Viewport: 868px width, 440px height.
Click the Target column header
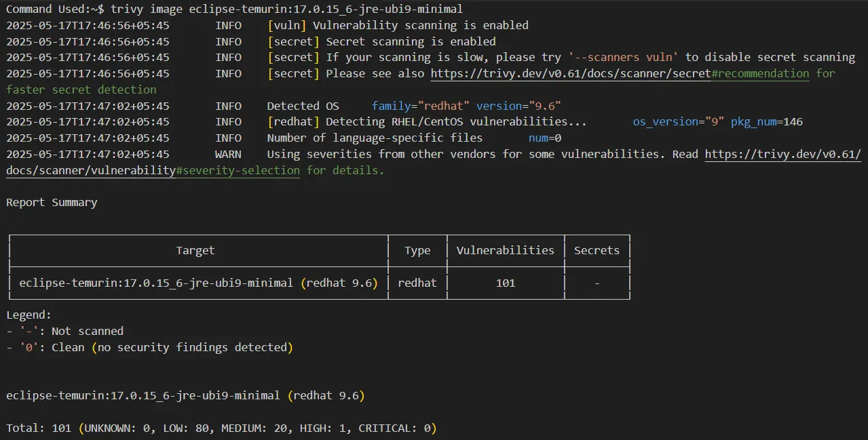click(195, 250)
